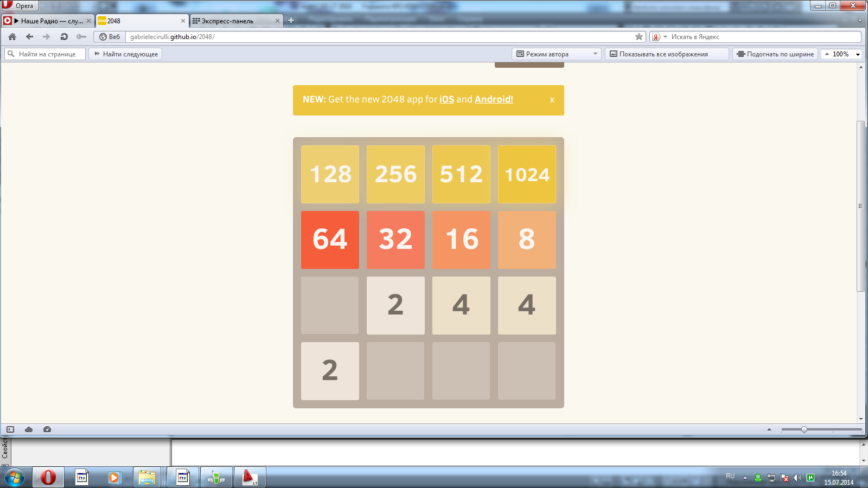Screen dimensions: 868x488
Task: Show hidden system tray icons
Action: tap(745, 478)
